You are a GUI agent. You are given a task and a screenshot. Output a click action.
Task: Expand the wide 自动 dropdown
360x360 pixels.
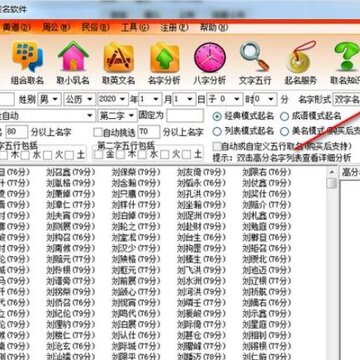click(x=47, y=116)
